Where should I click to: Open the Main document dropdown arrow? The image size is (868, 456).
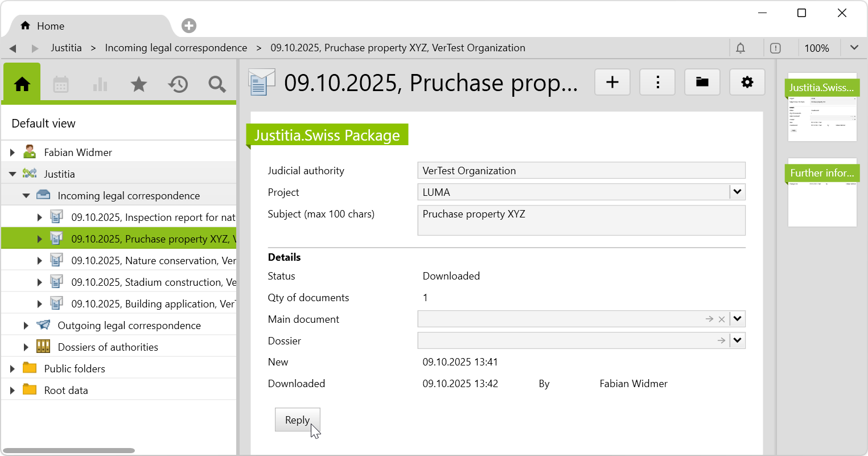(x=737, y=319)
